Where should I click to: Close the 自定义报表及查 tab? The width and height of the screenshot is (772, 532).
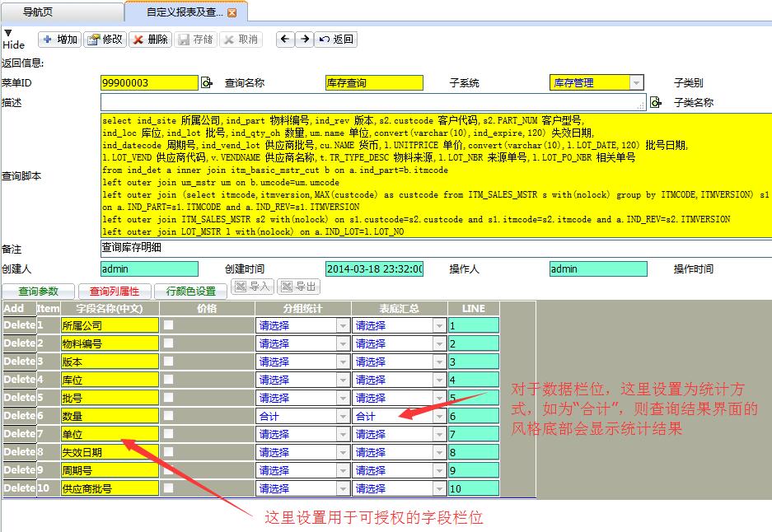(232, 12)
